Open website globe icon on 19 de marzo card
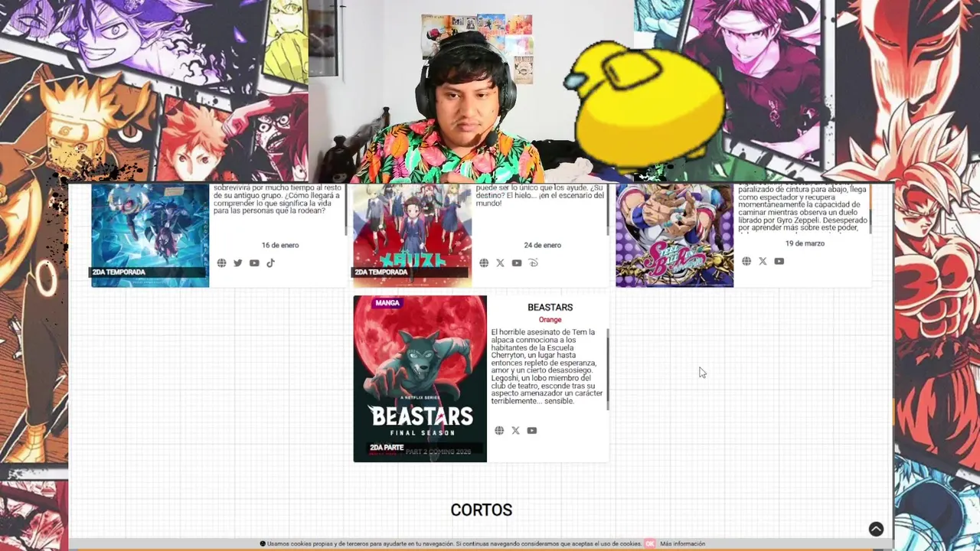 coord(746,262)
